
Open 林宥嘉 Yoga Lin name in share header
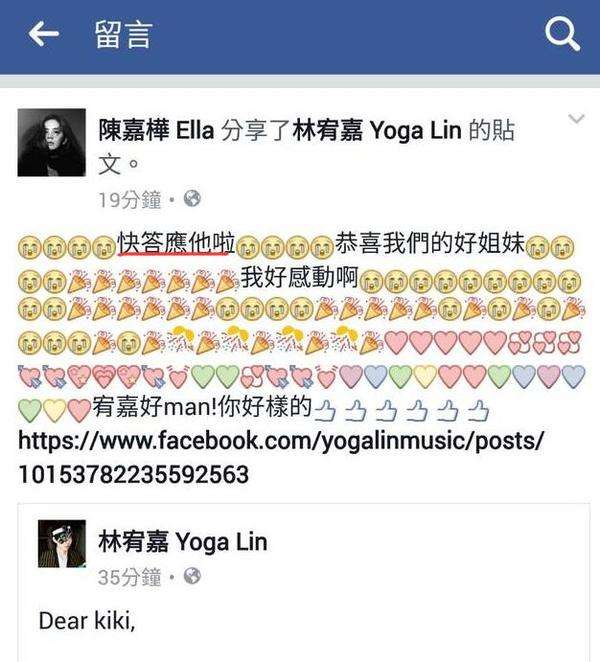377,130
